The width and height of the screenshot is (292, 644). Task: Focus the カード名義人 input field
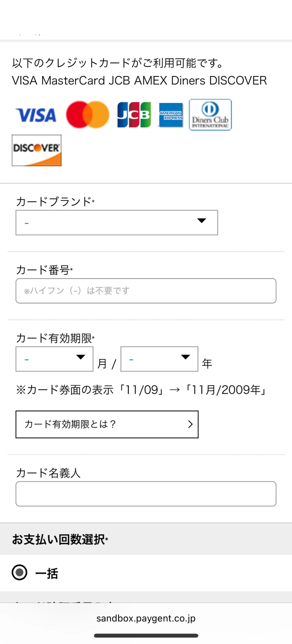(x=146, y=494)
